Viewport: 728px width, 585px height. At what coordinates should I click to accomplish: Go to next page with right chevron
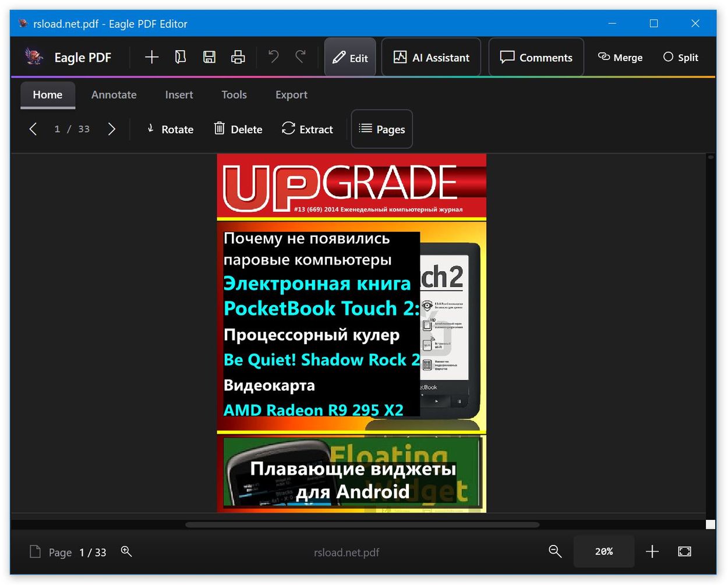(112, 129)
